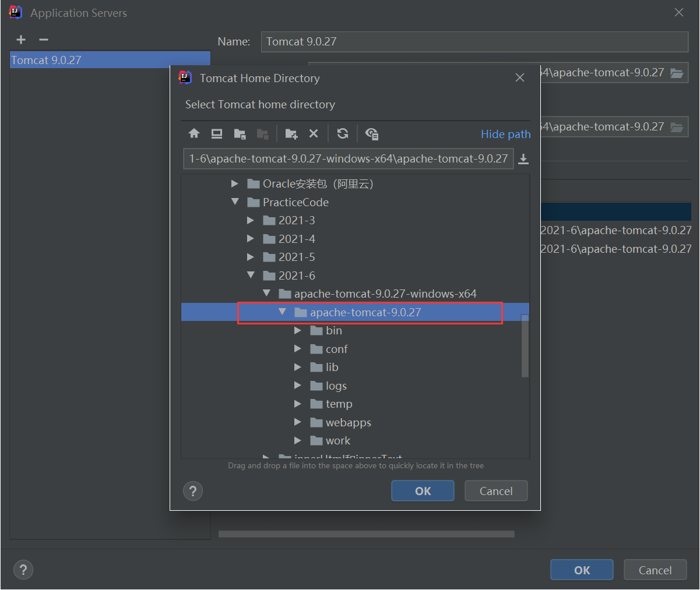This screenshot has width=700, height=590.
Task: Go to project directory icon
Action: point(240,133)
